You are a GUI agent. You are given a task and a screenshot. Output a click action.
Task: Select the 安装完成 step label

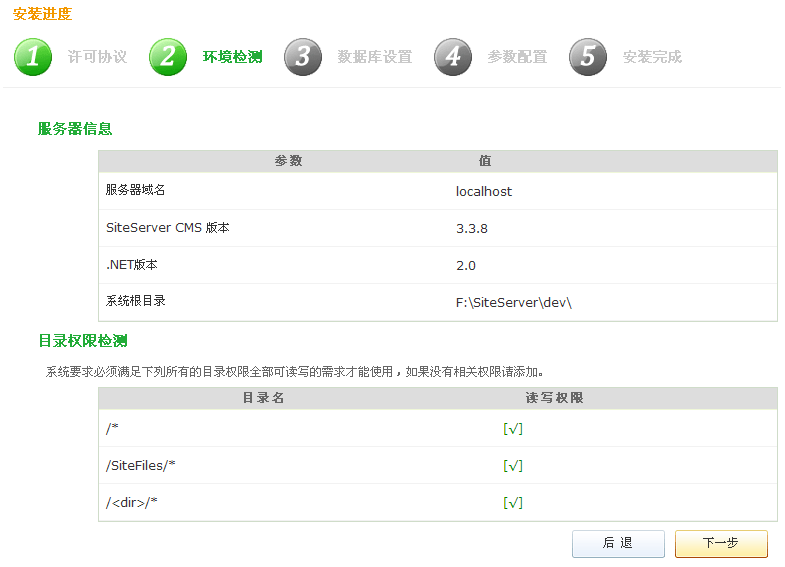pos(652,57)
